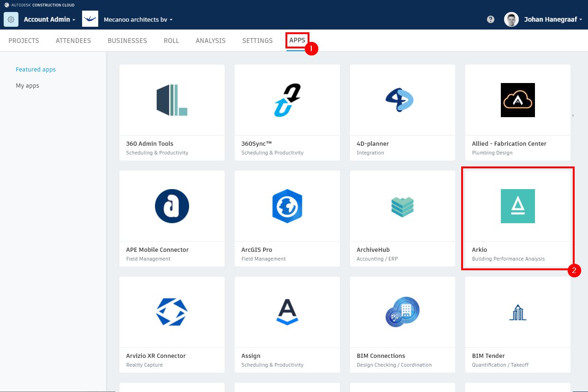Switch to the Settings tab
The image size is (588, 392).
[x=257, y=41]
